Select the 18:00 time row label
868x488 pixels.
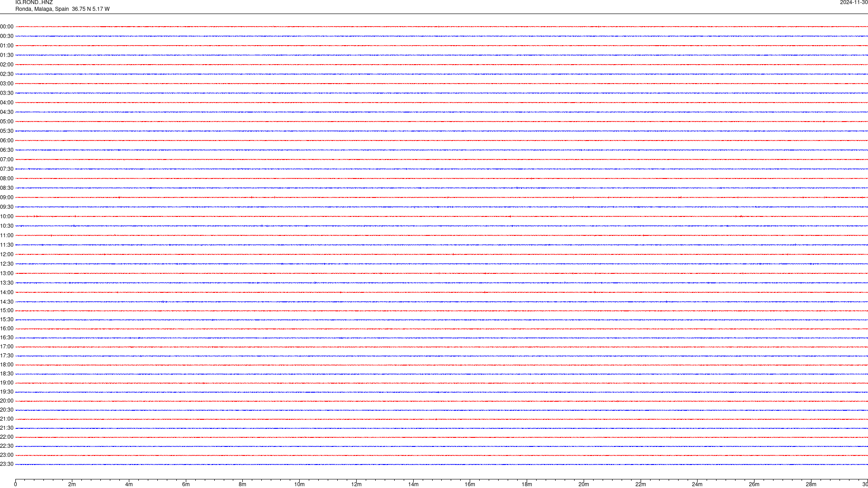coord(7,365)
